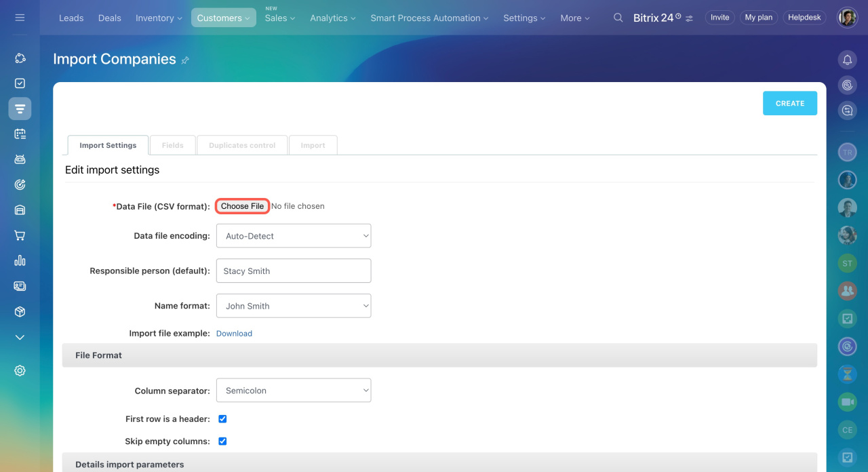Open the Bitrix24 settings sliders icon

click(690, 18)
